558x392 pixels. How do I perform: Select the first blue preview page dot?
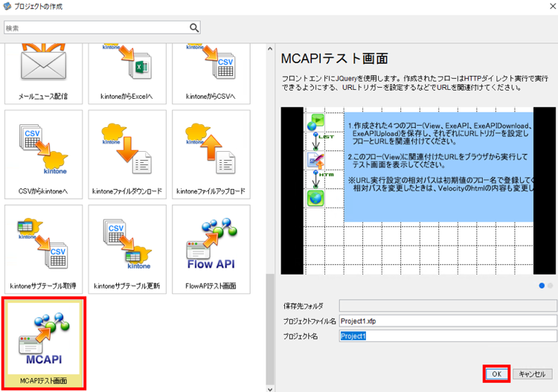pos(542,286)
